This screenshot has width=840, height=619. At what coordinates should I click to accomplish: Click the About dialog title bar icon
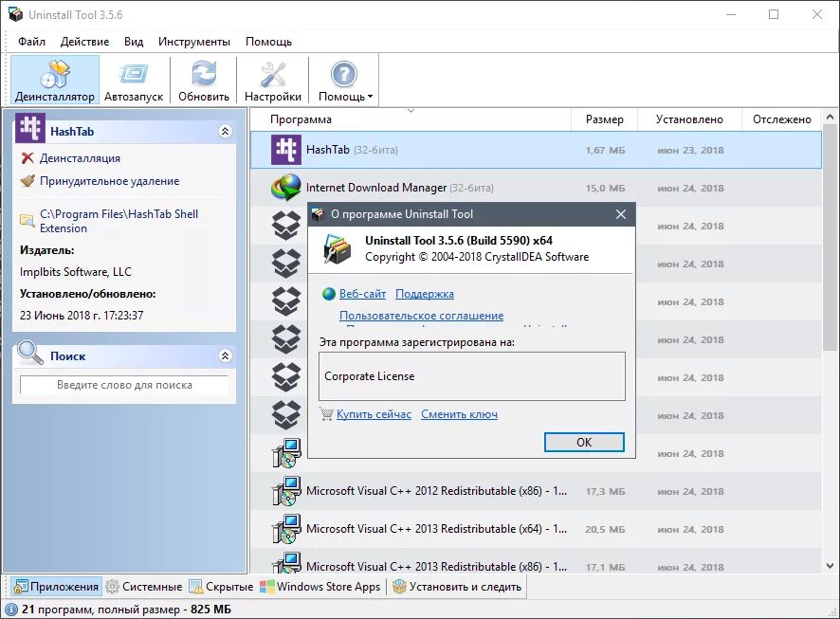click(x=319, y=214)
